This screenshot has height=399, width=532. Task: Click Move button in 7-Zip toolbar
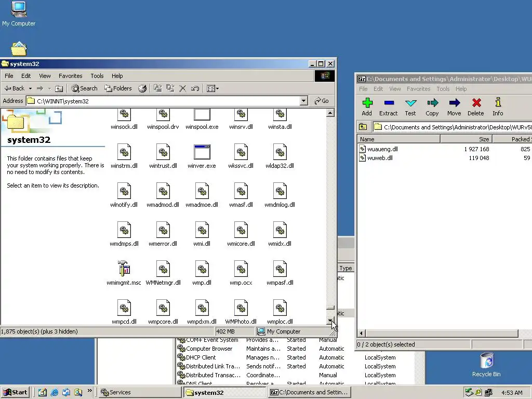coord(454,107)
